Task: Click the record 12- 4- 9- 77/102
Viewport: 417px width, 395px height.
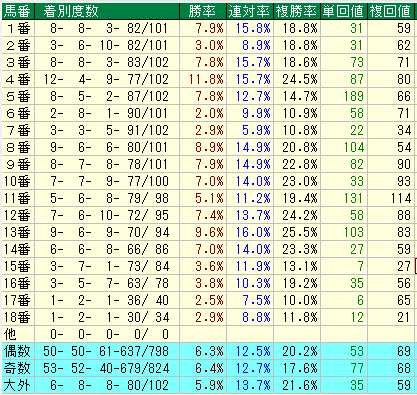Action: [106, 79]
